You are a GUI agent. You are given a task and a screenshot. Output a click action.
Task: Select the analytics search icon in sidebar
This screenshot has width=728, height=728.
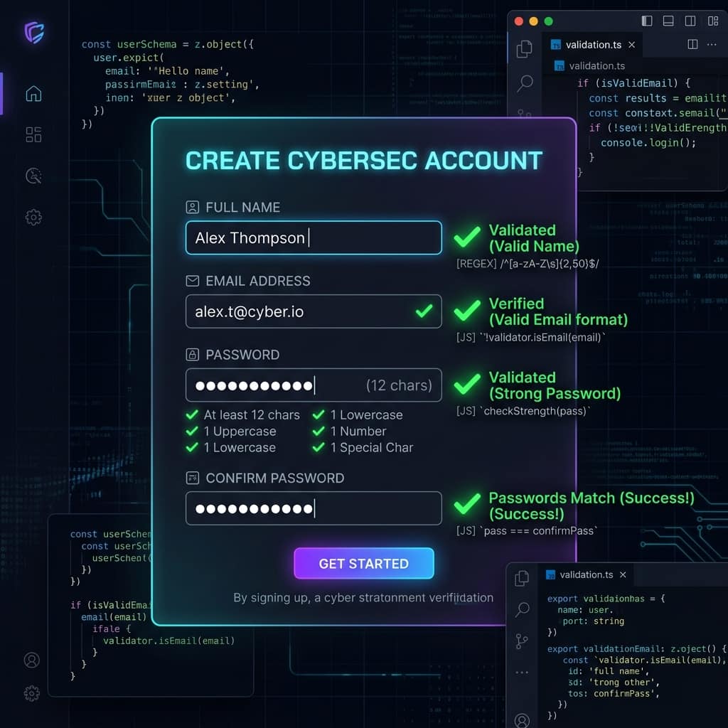click(33, 176)
